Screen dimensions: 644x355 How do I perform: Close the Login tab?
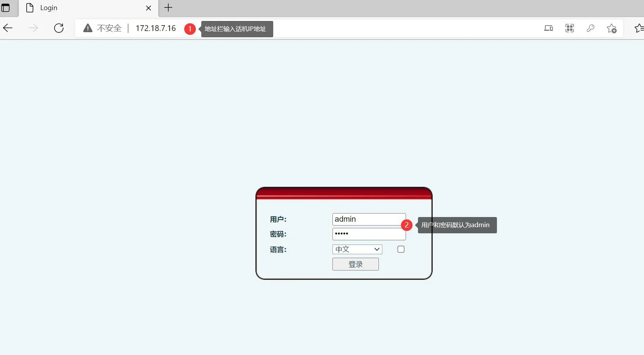tap(149, 8)
